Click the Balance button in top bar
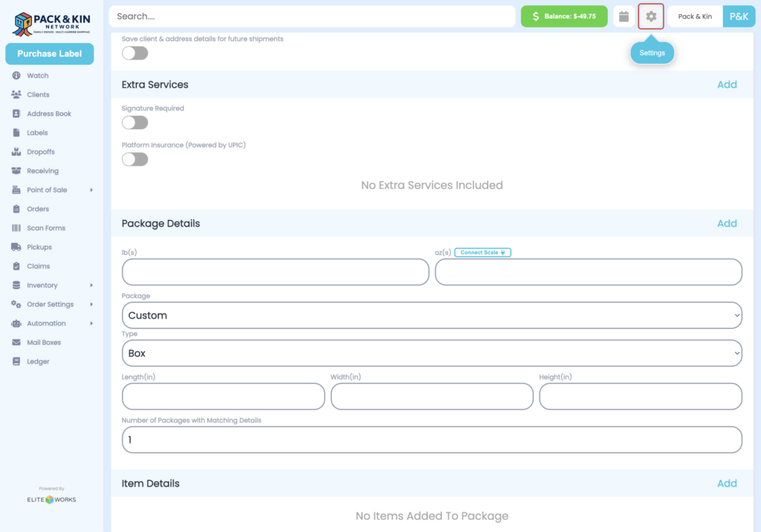This screenshot has height=532, width=761. [x=564, y=16]
